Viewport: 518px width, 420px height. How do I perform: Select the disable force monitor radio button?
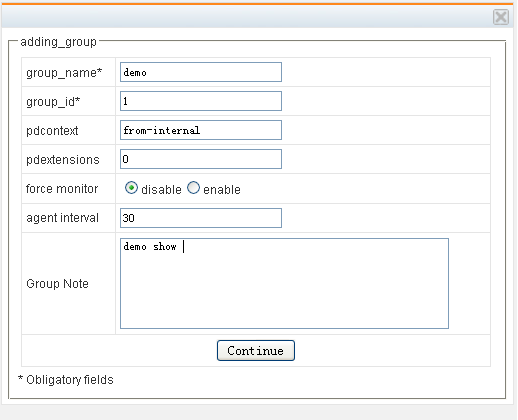[131, 188]
